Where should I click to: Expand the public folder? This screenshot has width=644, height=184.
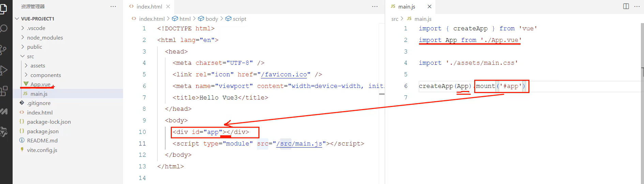(23, 47)
